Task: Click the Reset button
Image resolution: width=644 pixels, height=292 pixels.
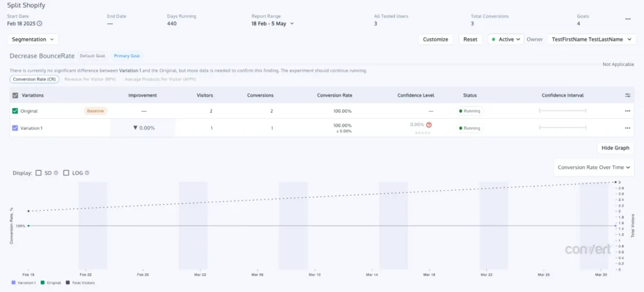Action: (x=470, y=40)
